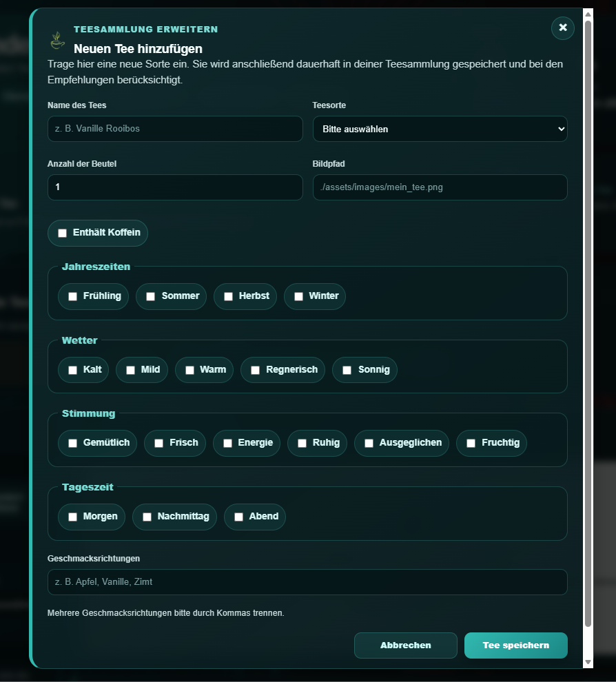Click the Anzahl der Beutel field

[175, 187]
